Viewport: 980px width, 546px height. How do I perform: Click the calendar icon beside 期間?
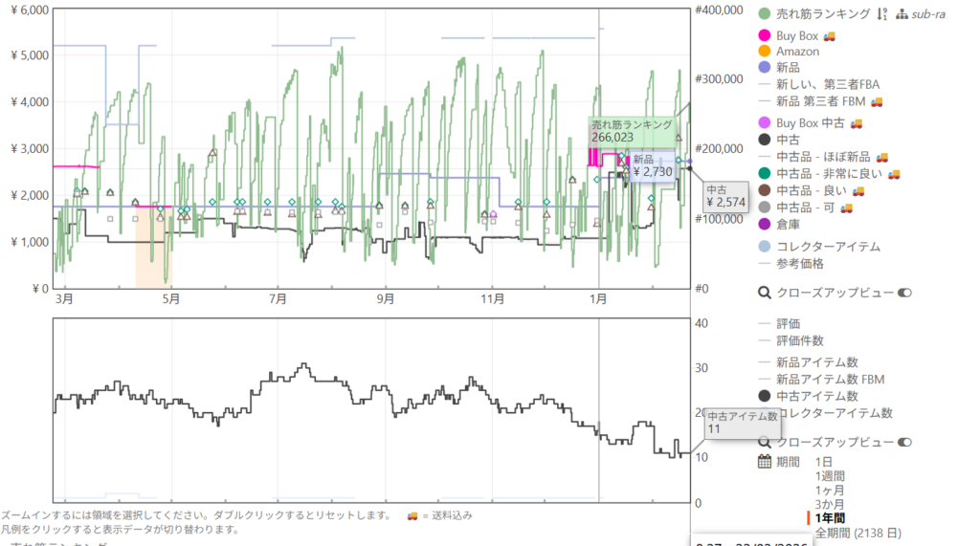pyautogui.click(x=764, y=462)
